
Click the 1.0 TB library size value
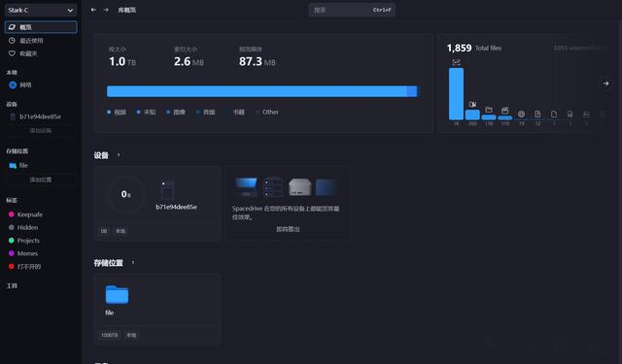point(122,61)
